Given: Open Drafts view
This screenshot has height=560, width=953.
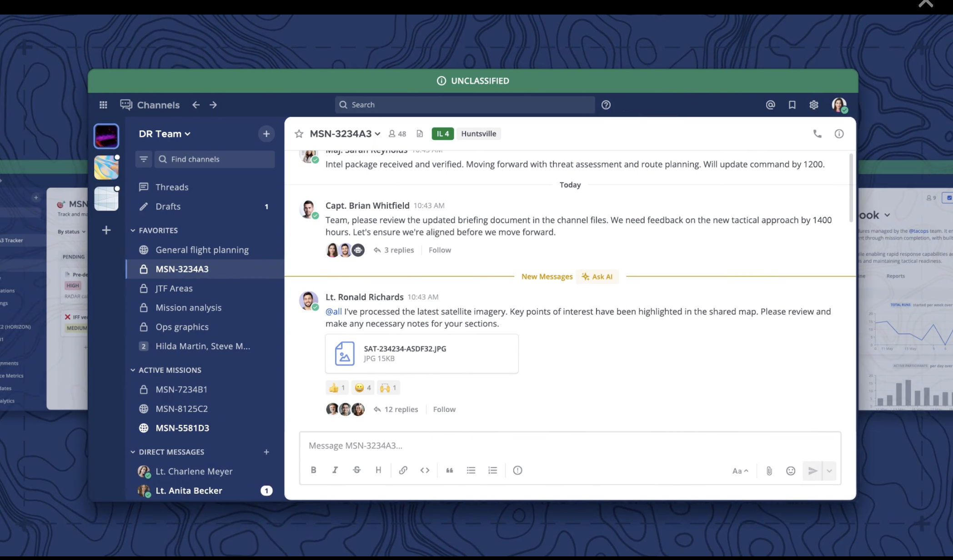Looking at the screenshot, I should [x=205, y=206].
